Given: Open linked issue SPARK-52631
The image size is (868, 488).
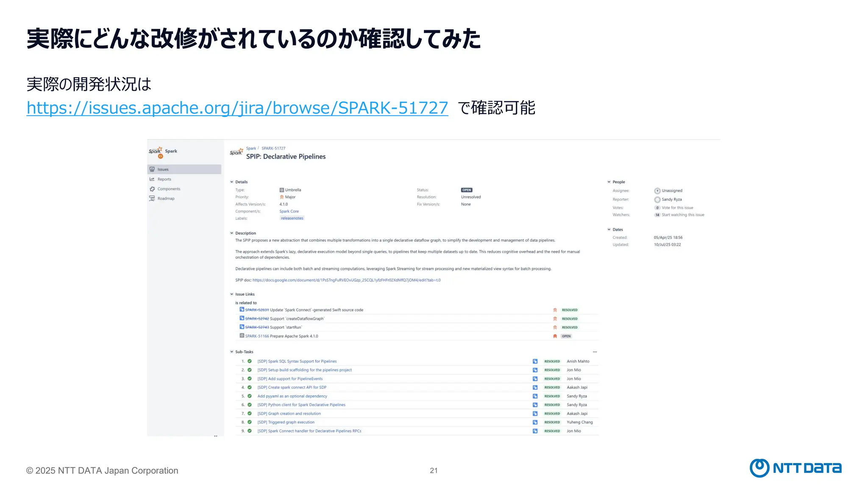Looking at the screenshot, I should pyautogui.click(x=257, y=310).
